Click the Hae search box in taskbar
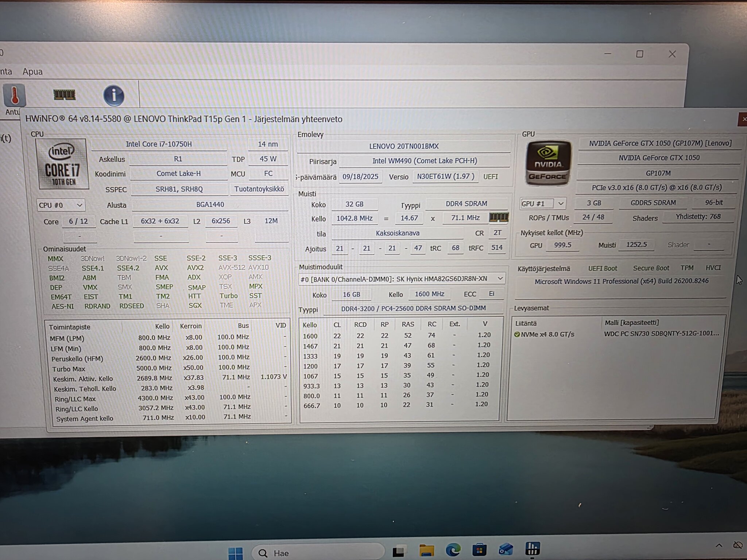The height and width of the screenshot is (560, 747). pyautogui.click(x=318, y=553)
